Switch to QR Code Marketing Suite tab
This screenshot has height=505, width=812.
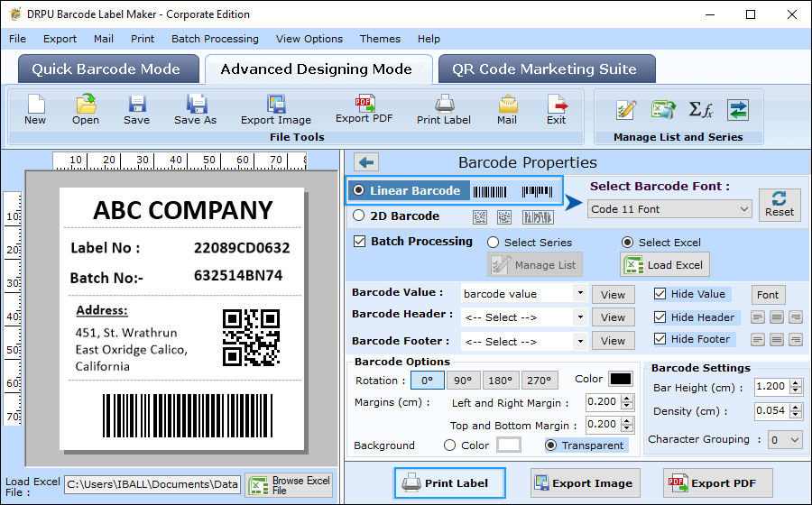tap(547, 69)
